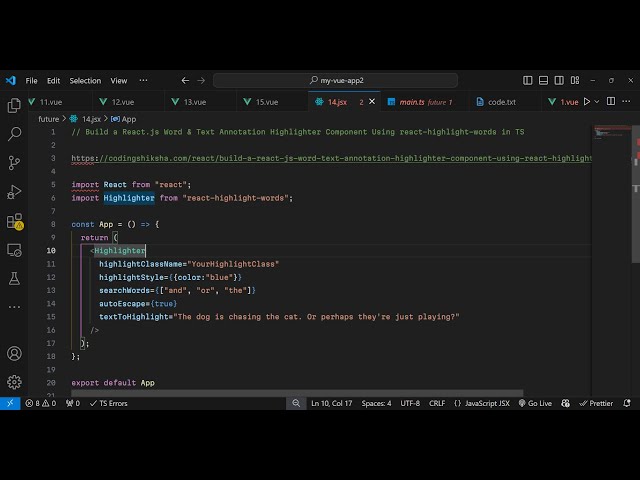
Task: Open the Manage settings gear
Action: click(x=14, y=381)
